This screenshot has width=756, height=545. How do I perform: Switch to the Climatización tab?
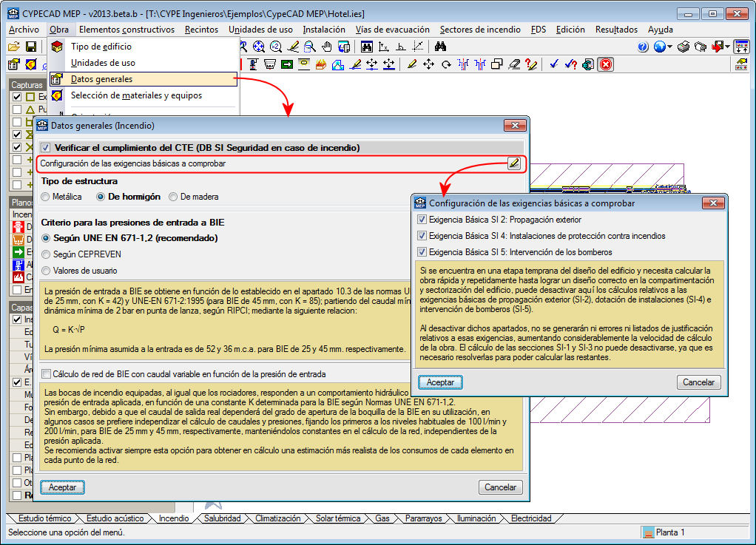point(277,518)
